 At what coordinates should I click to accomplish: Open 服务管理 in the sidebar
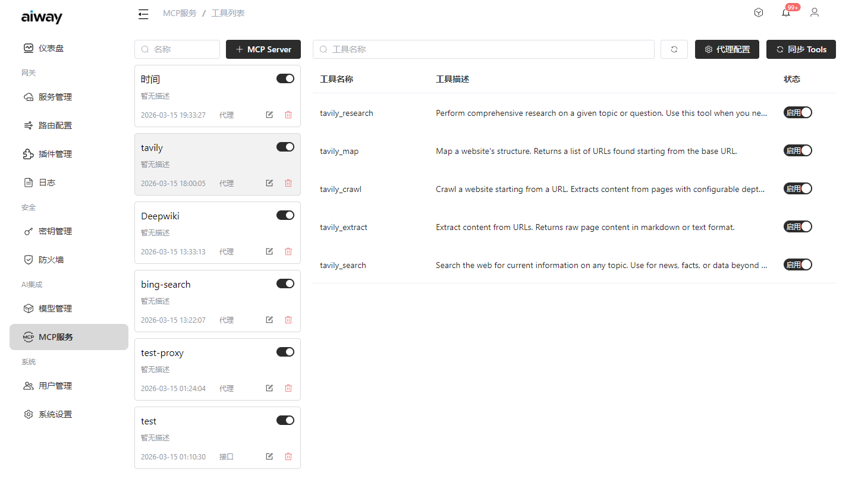(x=55, y=97)
